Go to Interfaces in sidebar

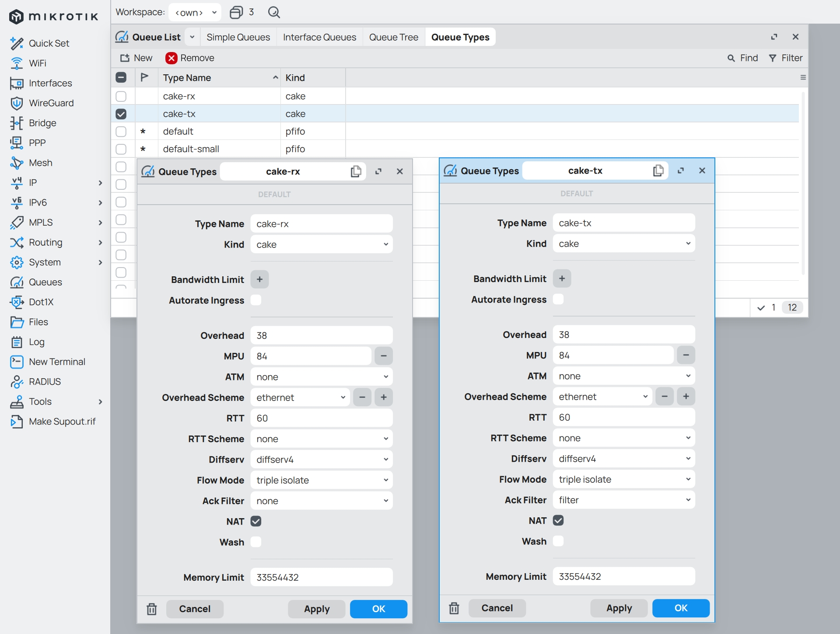click(x=50, y=83)
